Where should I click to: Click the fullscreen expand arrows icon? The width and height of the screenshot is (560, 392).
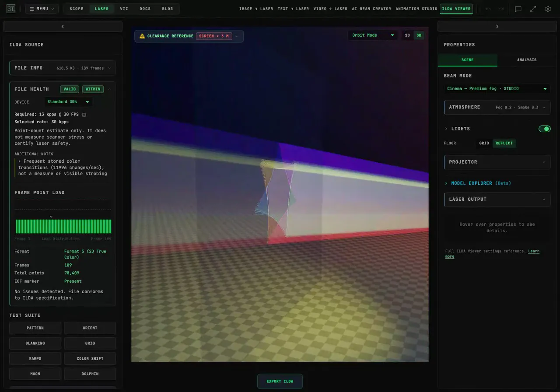tap(533, 9)
